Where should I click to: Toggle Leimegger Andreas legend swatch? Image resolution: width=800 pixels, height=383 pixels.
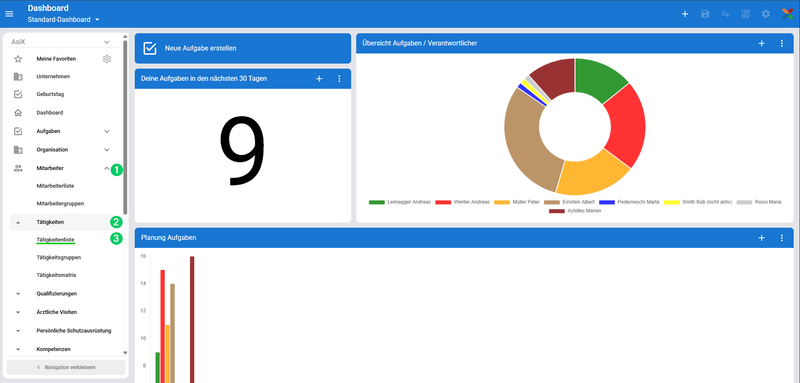[377, 202]
